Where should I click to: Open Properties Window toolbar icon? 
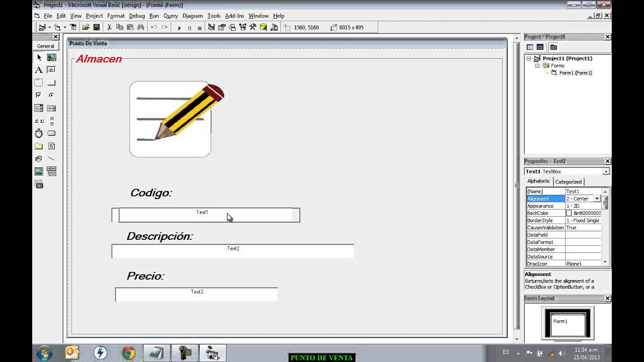222,27
